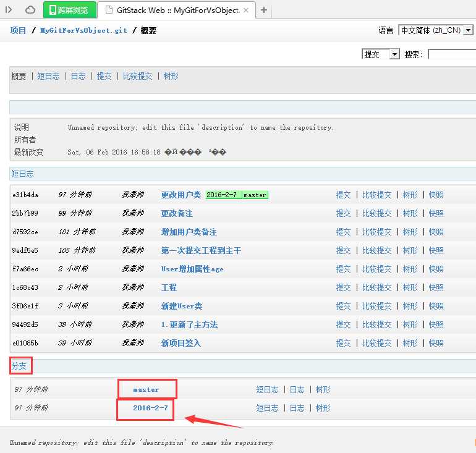Click the 搜索 input field
This screenshot has width=476, height=453.
point(452,54)
